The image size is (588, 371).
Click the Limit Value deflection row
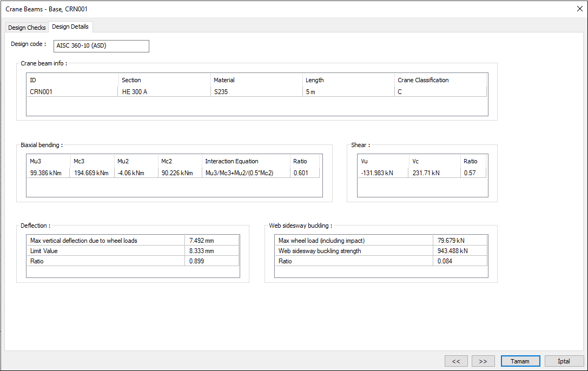click(105, 251)
